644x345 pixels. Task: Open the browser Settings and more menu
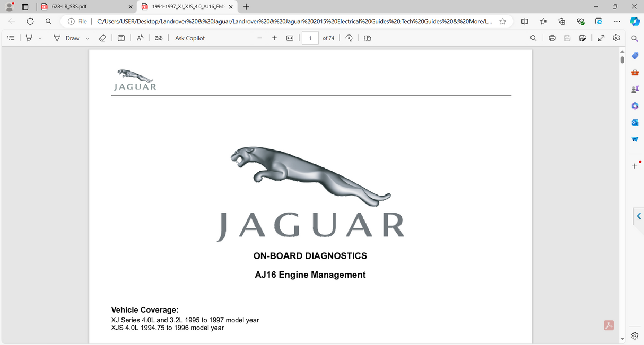click(x=617, y=21)
